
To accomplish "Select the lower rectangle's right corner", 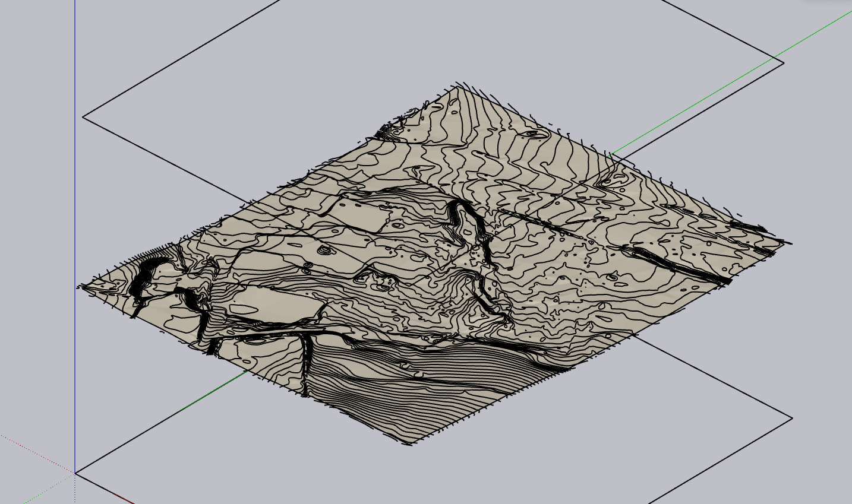I will [x=792, y=418].
